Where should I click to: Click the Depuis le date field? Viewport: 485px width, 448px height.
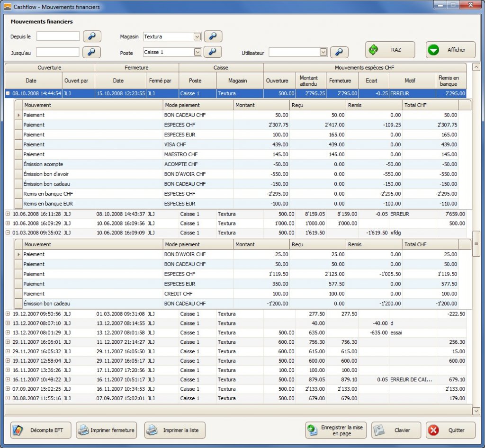[x=58, y=36]
